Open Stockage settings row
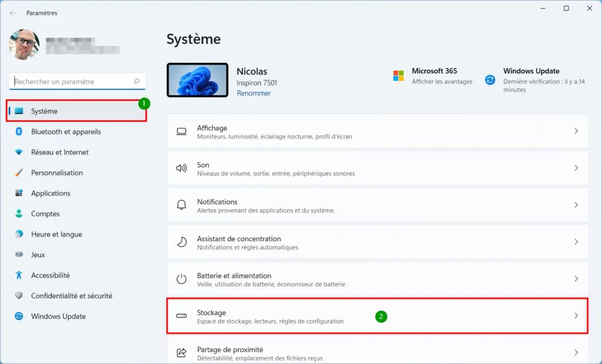The image size is (602, 364). coord(377,316)
